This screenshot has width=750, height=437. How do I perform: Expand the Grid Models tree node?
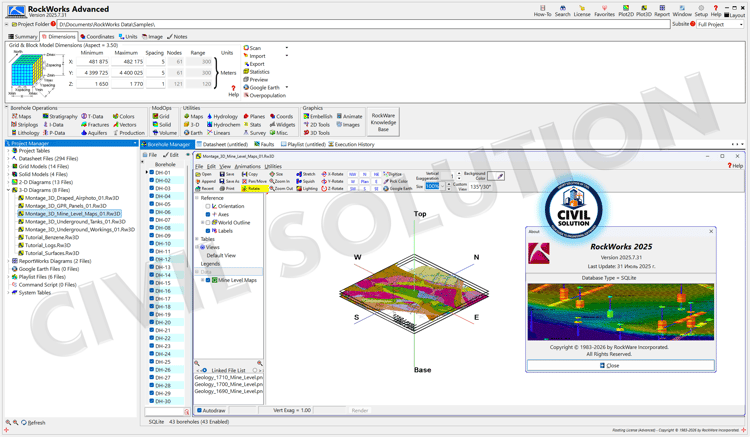pos(8,166)
